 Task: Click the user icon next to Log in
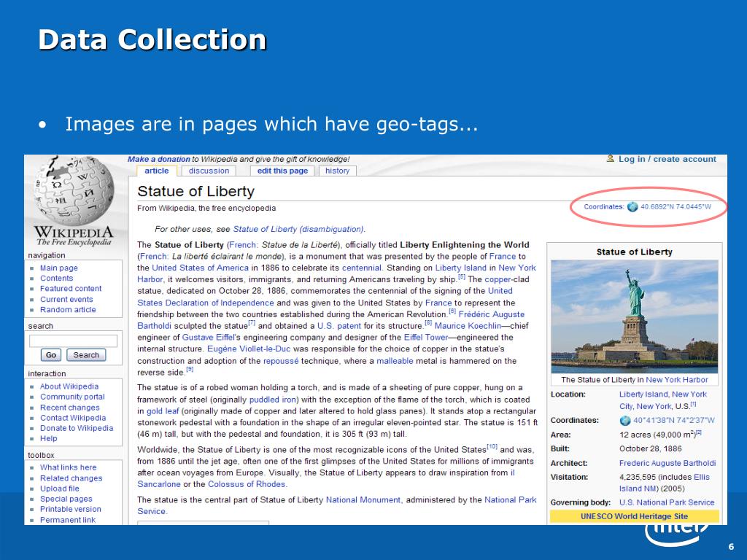611,158
